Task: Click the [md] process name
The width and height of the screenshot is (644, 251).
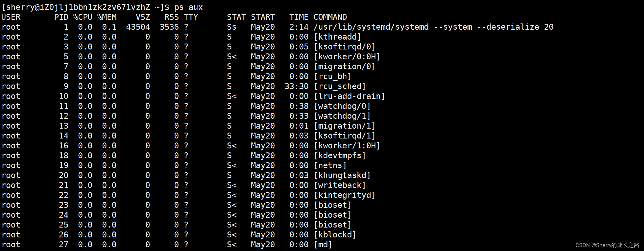Action: tap(323, 245)
